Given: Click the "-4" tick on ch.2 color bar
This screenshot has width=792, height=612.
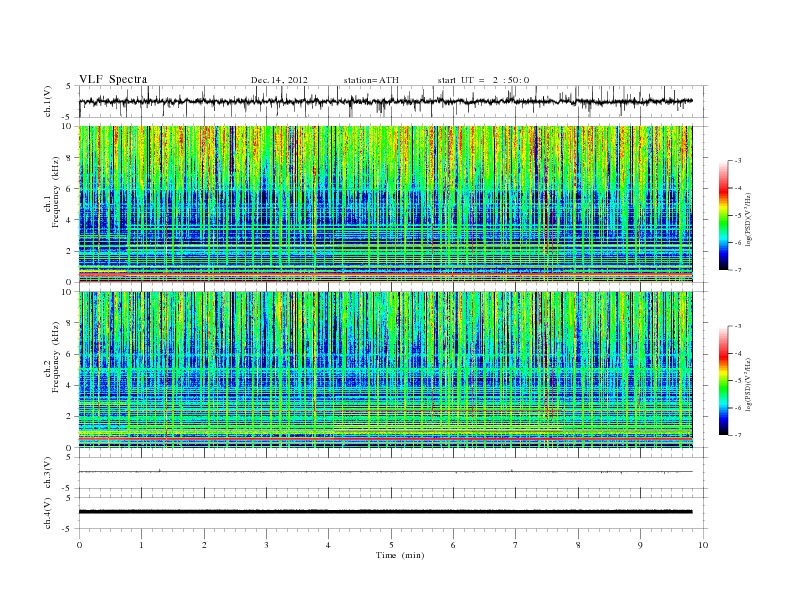Looking at the screenshot, I should [x=738, y=353].
